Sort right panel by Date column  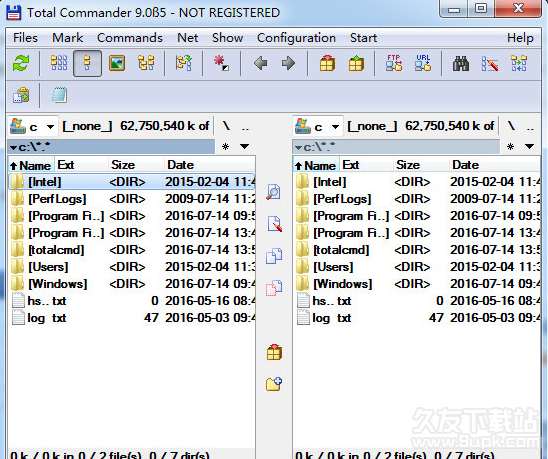click(x=494, y=165)
